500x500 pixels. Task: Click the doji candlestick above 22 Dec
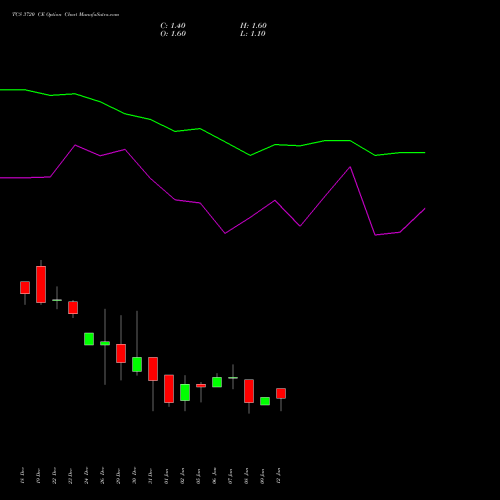[57, 300]
